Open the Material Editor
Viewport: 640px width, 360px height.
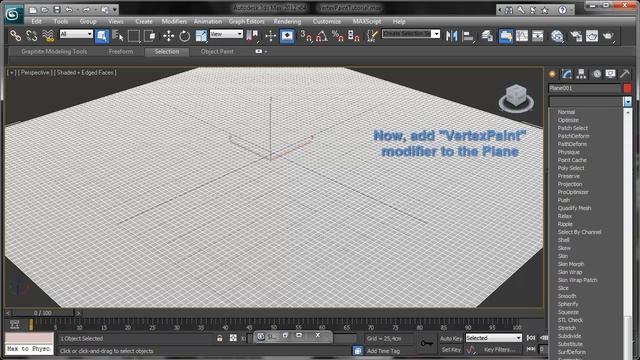pos(557,36)
